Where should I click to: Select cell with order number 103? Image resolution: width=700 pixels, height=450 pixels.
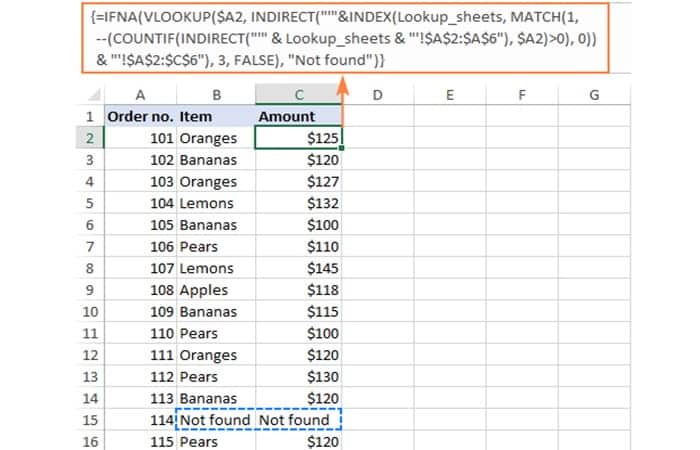coord(141,182)
